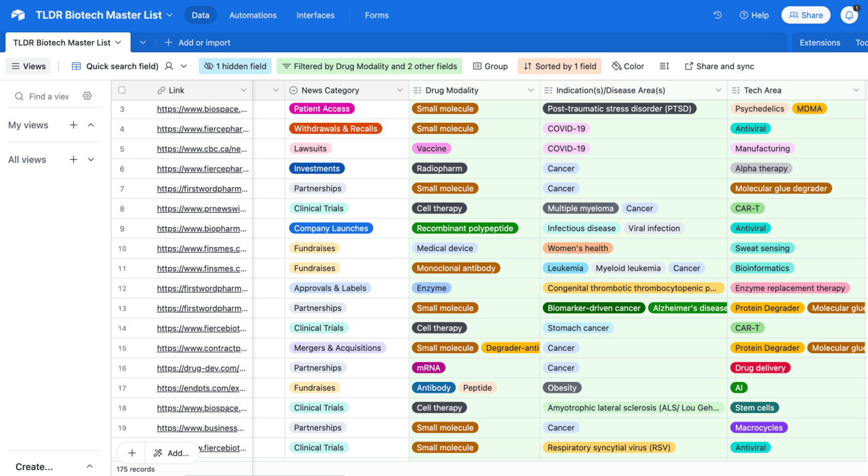This screenshot has height=476, width=868.
Task: Click the notifications bell icon
Action: [x=849, y=15]
